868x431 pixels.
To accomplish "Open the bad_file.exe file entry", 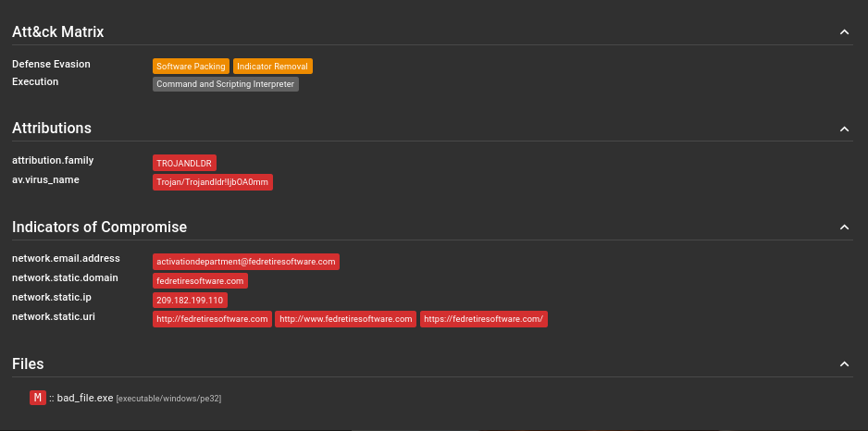I will tap(85, 398).
